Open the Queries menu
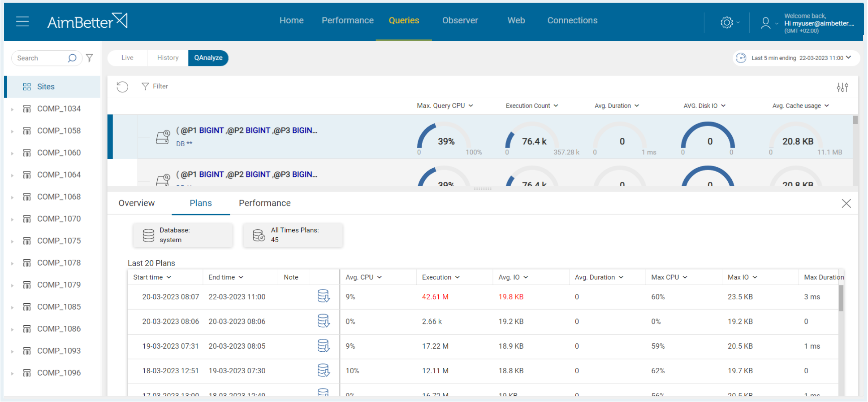The width and height of the screenshot is (868, 402). click(x=404, y=20)
